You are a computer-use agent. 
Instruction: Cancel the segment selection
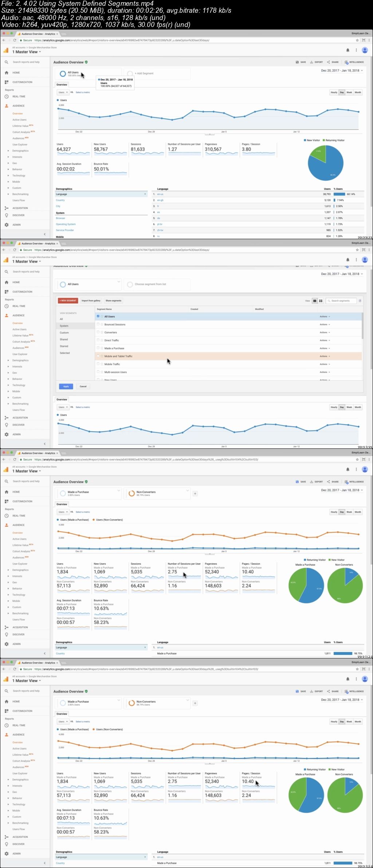[83, 386]
